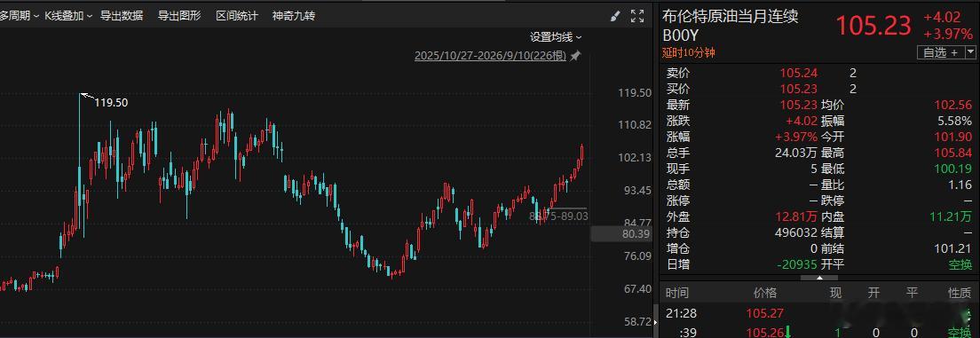Click the 日增 -20935 value
Viewport: 980px width, 338px height.
pyautogui.click(x=797, y=265)
